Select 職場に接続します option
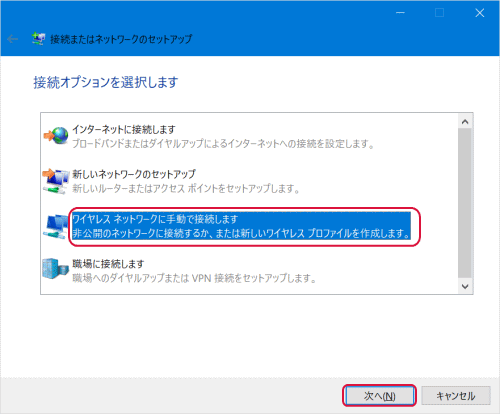The height and width of the screenshot is (414, 500). click(108, 264)
